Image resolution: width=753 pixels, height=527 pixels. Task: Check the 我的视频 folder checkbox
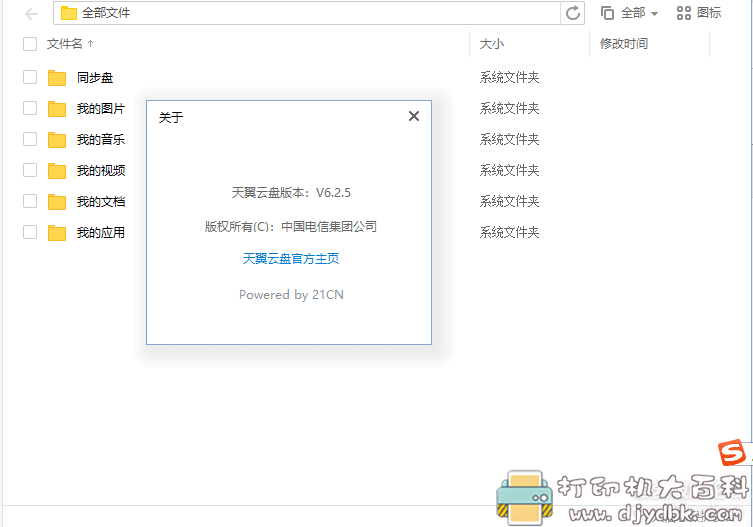coord(30,170)
